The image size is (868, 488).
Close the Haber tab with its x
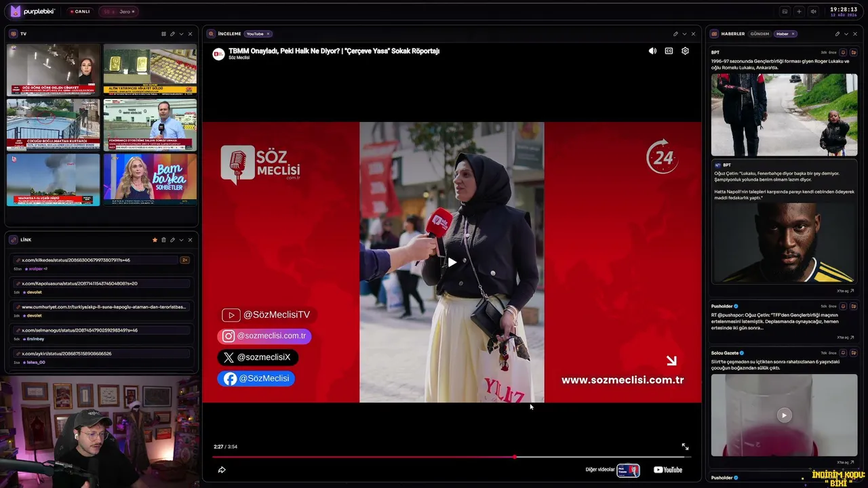click(x=793, y=34)
